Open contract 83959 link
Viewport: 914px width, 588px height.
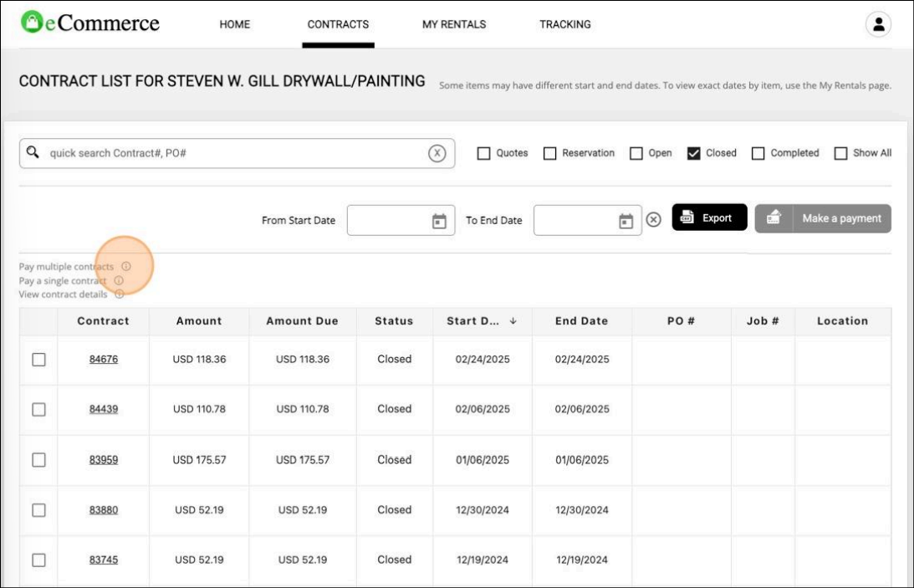pyautogui.click(x=104, y=460)
